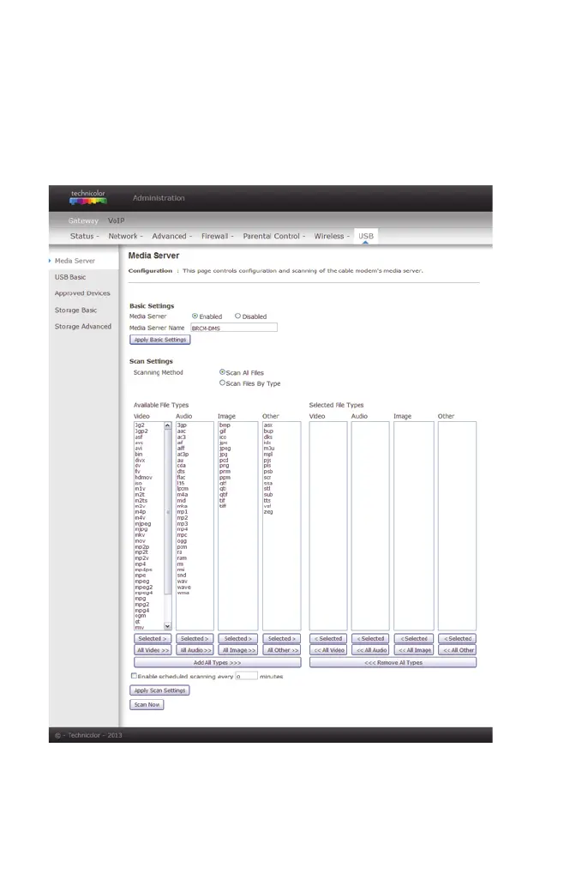
Task: Click Selected > under the available Video list
Action: click(x=153, y=639)
